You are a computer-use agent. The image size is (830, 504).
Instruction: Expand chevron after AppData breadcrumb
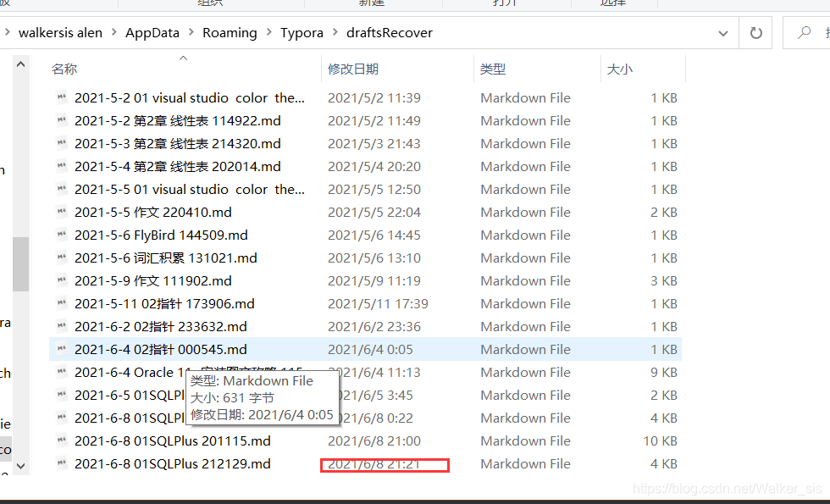[191, 33]
